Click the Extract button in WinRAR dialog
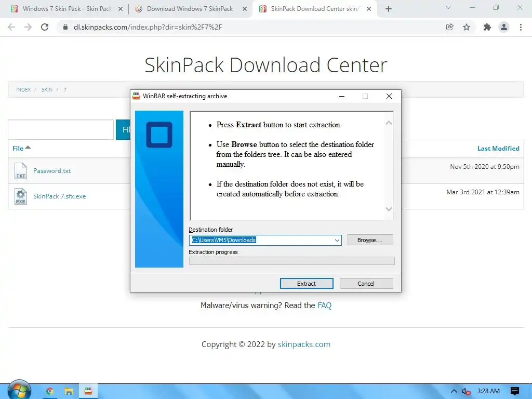Viewport: 532px width, 399px height. 307,283
